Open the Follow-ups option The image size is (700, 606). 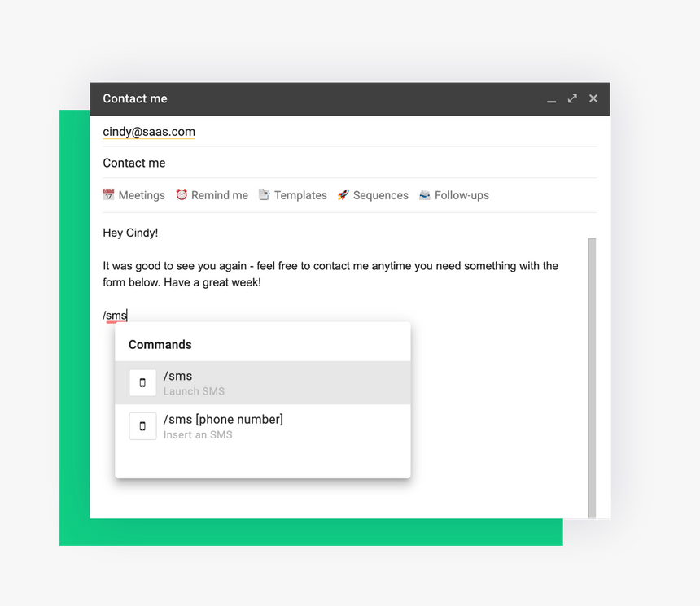453,195
